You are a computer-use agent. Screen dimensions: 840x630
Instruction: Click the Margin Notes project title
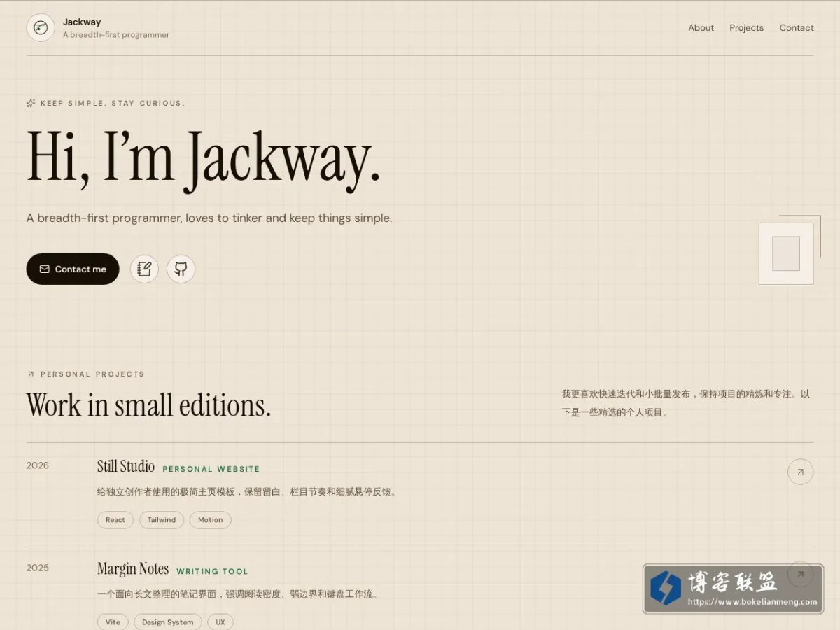coord(133,568)
